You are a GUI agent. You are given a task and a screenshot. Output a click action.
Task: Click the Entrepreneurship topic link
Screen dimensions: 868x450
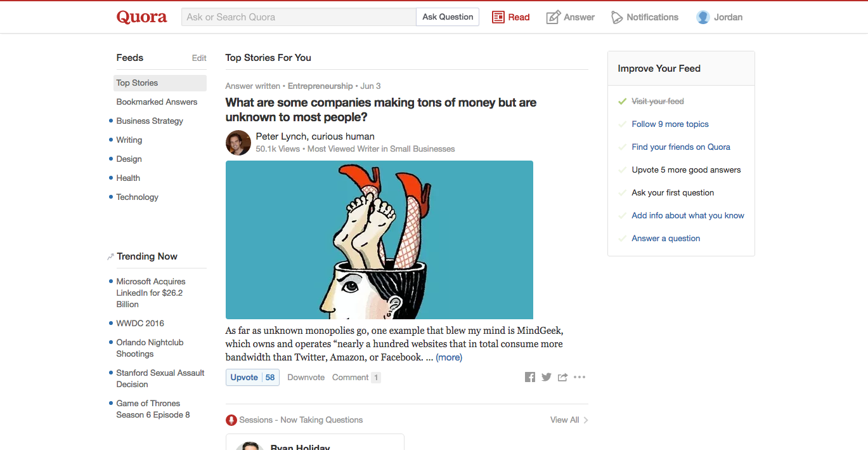tap(320, 86)
